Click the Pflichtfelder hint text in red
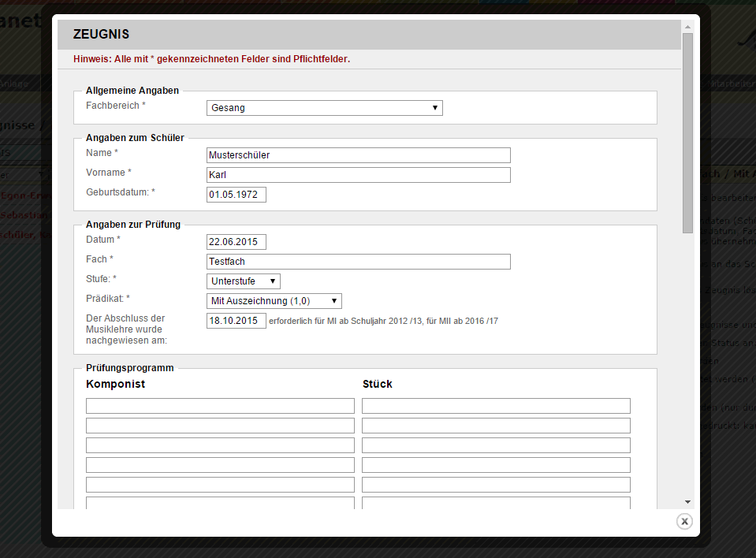 click(x=211, y=59)
